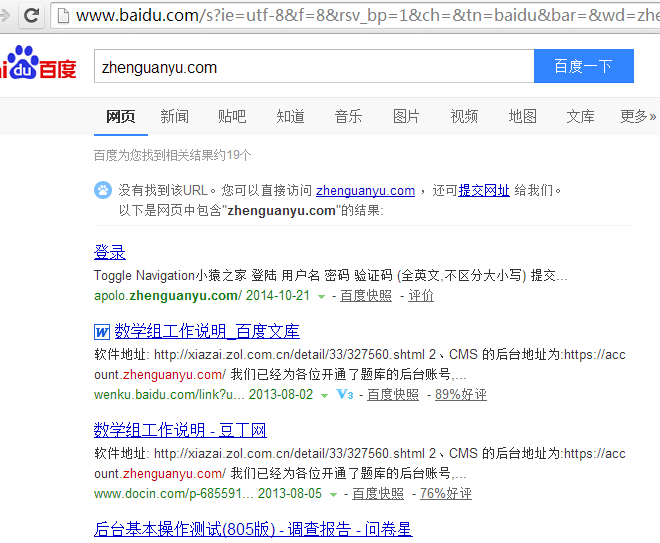Click the apolo.zhenguanyu.com/ green URL text
Image resolution: width=660 pixels, height=543 pixels.
168,295
